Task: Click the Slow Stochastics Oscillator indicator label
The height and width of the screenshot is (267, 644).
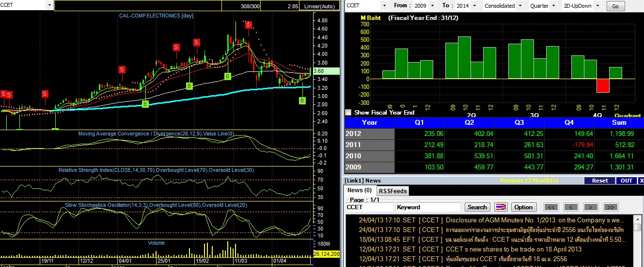Action: (156, 205)
